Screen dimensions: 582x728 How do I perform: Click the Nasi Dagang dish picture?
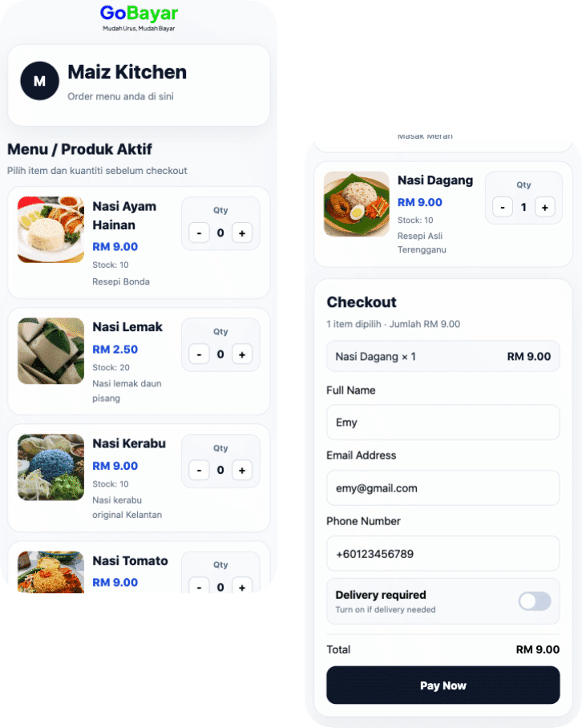click(x=357, y=204)
